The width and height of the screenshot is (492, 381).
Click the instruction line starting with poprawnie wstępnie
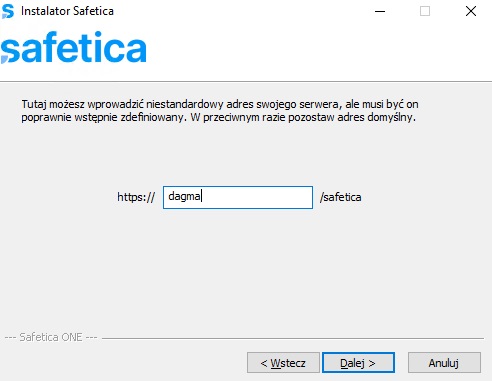tap(219, 117)
